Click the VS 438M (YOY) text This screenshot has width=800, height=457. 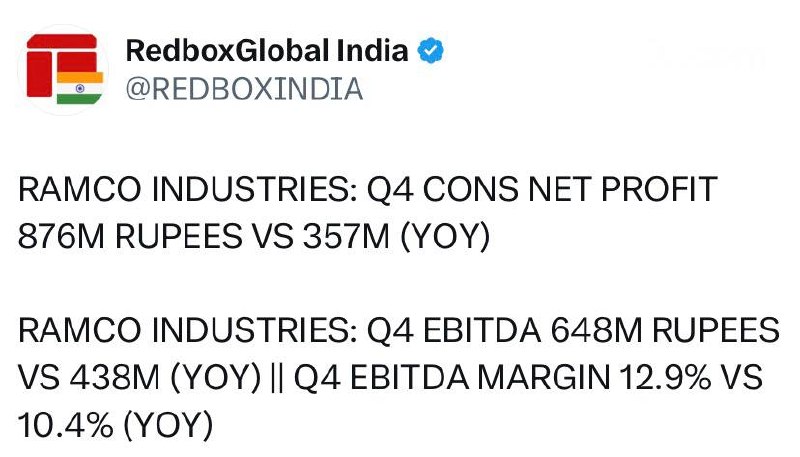click(x=139, y=378)
